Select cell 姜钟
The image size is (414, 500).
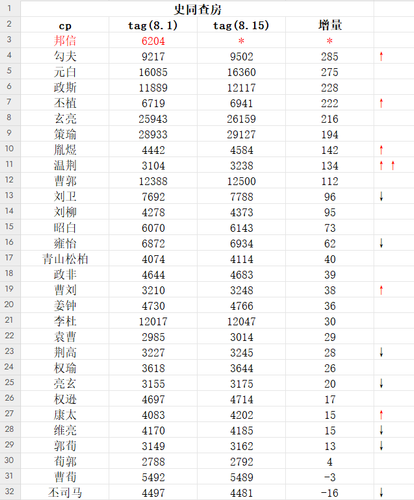[x=65, y=306]
